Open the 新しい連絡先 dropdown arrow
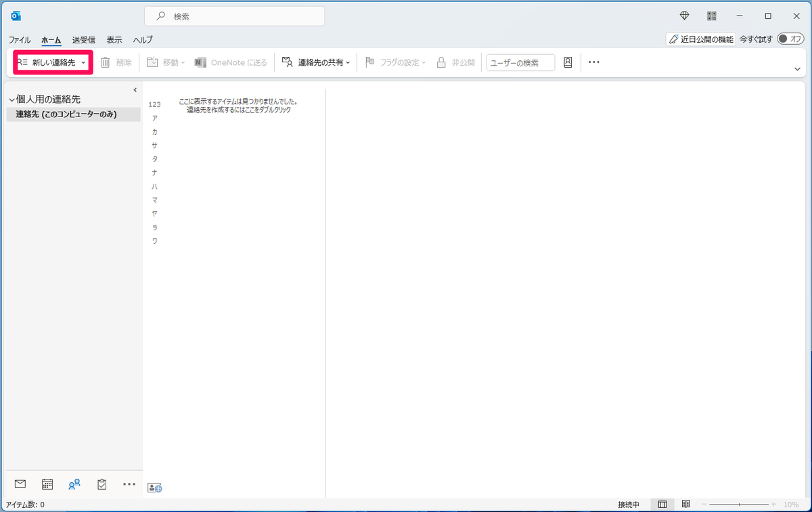 coord(83,62)
